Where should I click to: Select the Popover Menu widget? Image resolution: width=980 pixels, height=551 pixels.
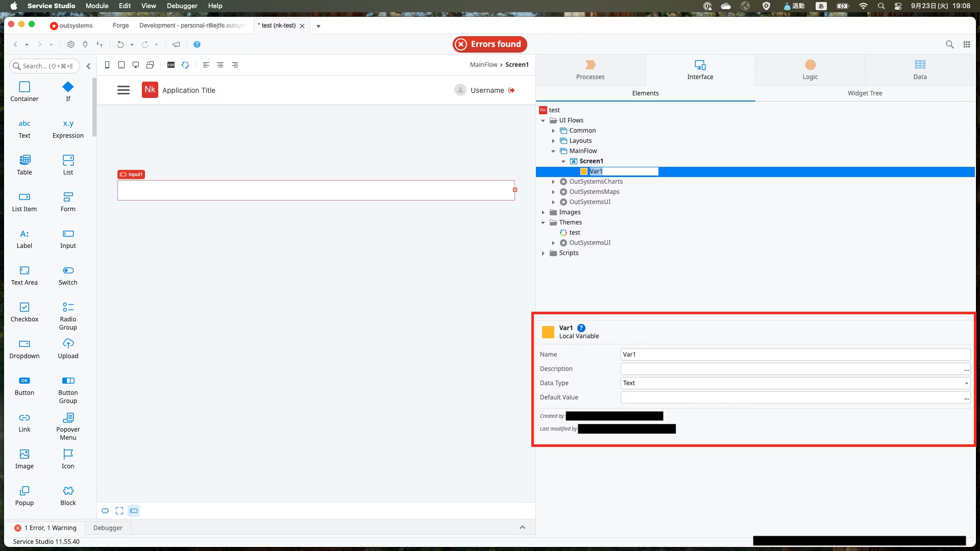pos(68,425)
